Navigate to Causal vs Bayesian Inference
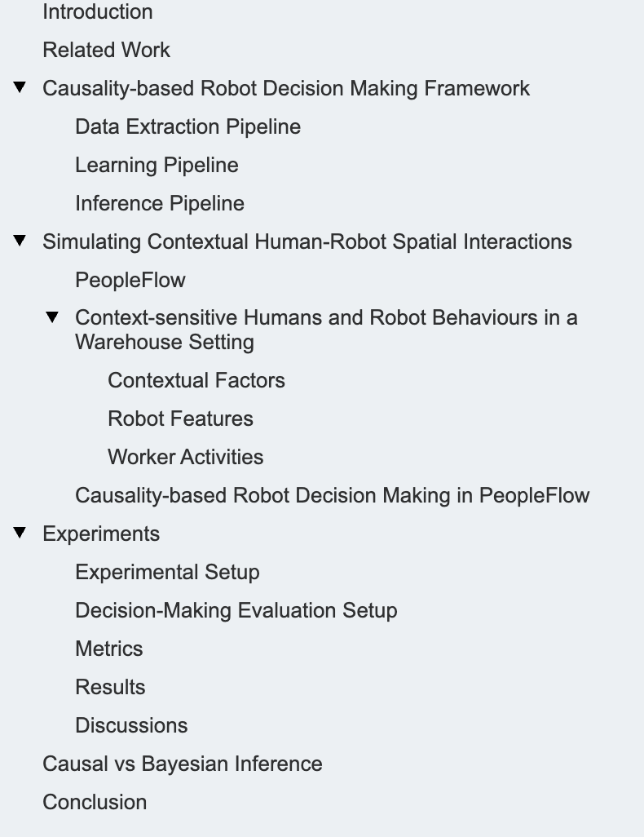Screen dimensions: 644x837 (182, 764)
